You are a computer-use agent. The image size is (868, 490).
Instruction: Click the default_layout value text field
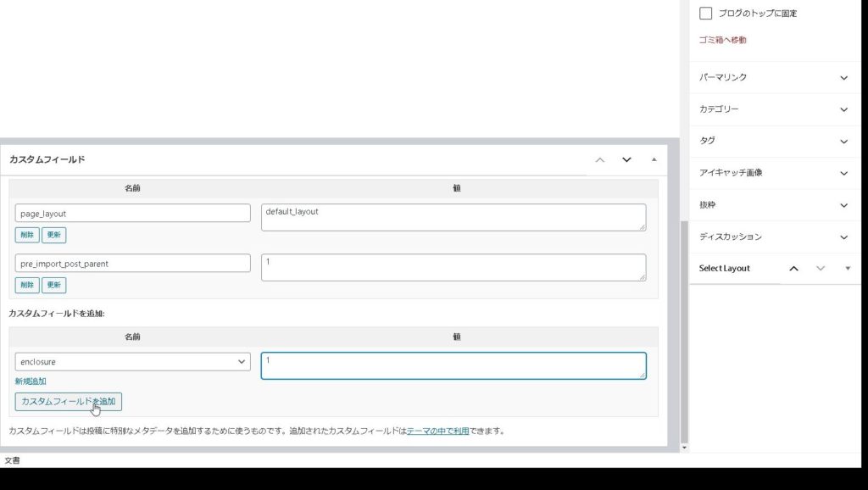click(x=453, y=217)
